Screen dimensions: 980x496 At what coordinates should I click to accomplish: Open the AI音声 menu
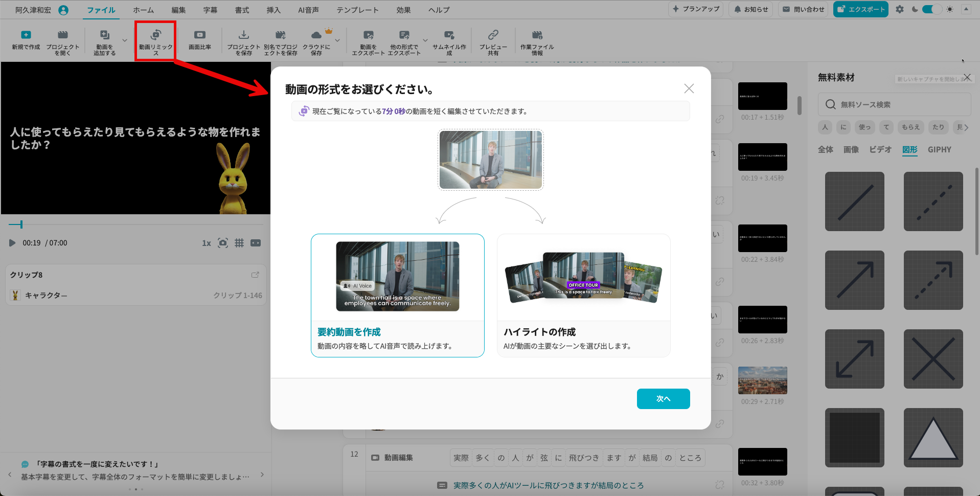pyautogui.click(x=308, y=10)
